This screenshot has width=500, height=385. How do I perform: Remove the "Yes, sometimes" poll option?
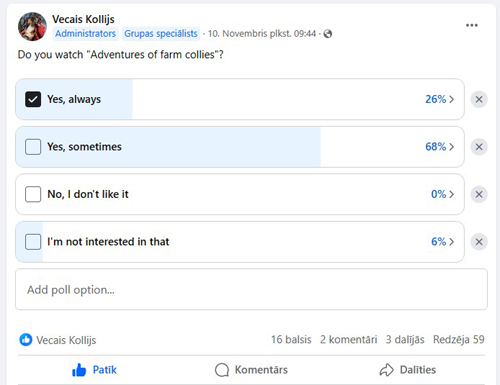tap(479, 147)
